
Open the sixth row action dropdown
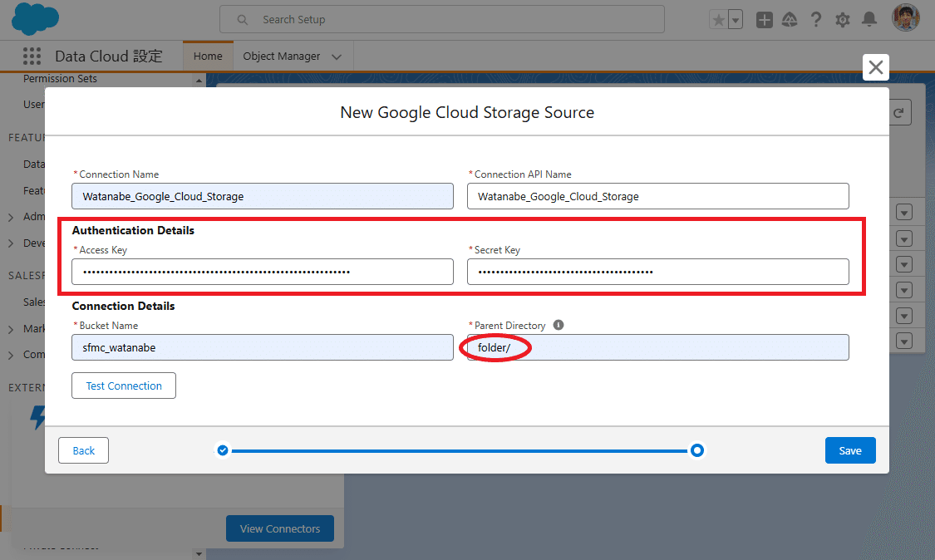tap(904, 341)
